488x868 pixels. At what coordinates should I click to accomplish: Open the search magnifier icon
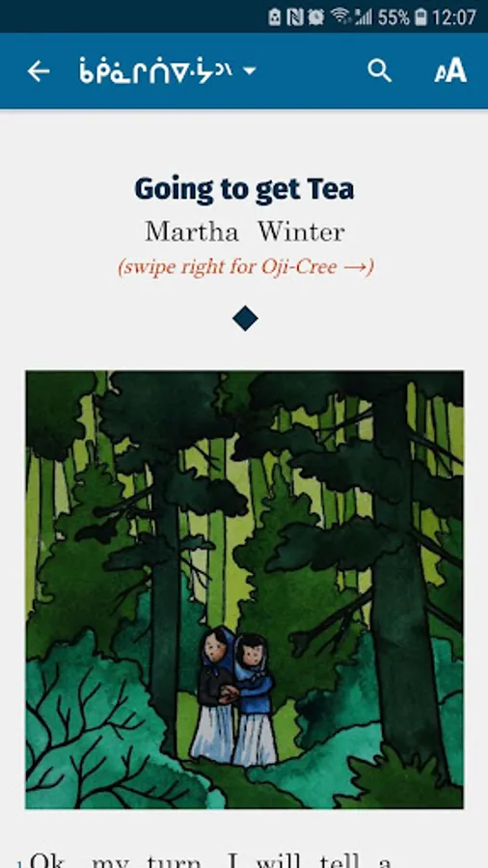[x=380, y=71]
